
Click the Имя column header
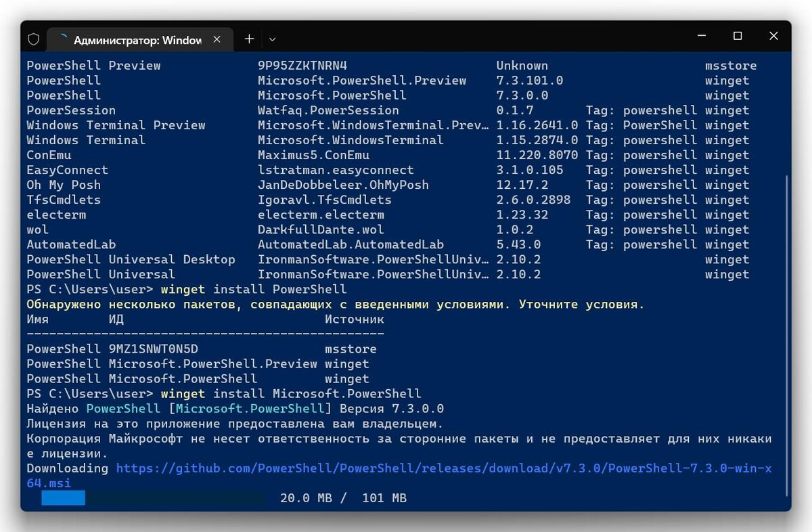click(38, 319)
